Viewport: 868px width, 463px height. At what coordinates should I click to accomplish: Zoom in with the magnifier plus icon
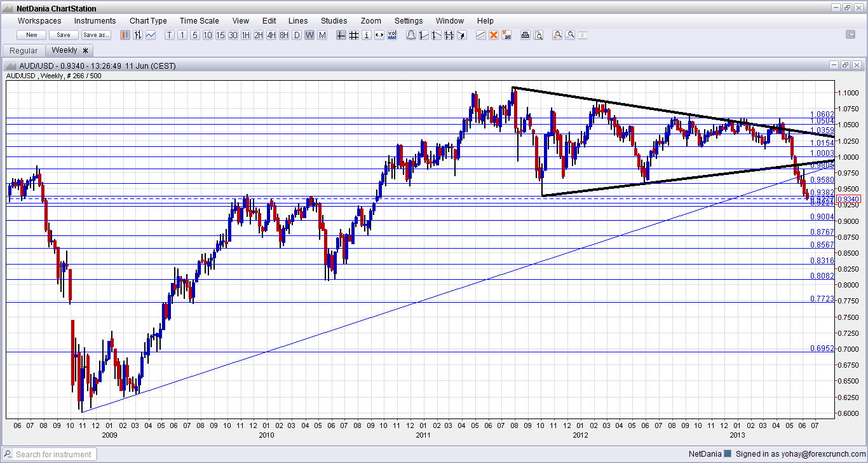tap(557, 35)
